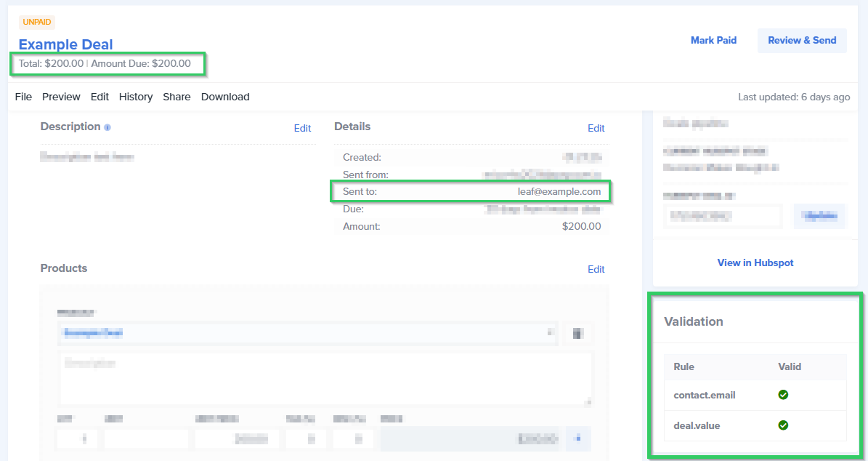Click the Mark Paid button
This screenshot has width=868, height=461.
tap(713, 40)
